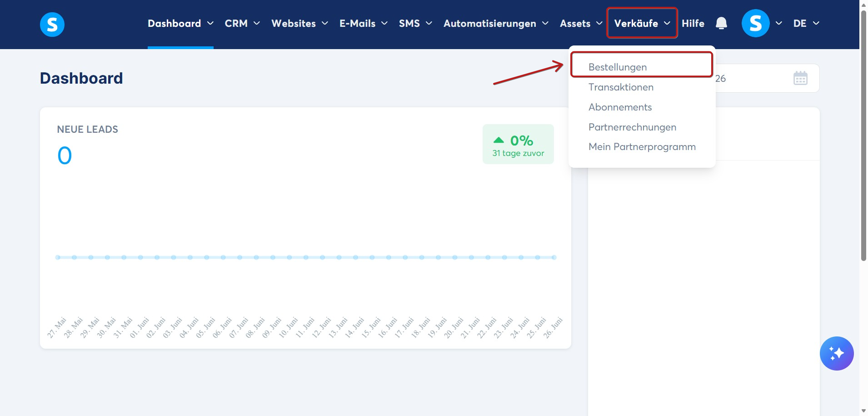Expand the Websites dropdown

[299, 23]
